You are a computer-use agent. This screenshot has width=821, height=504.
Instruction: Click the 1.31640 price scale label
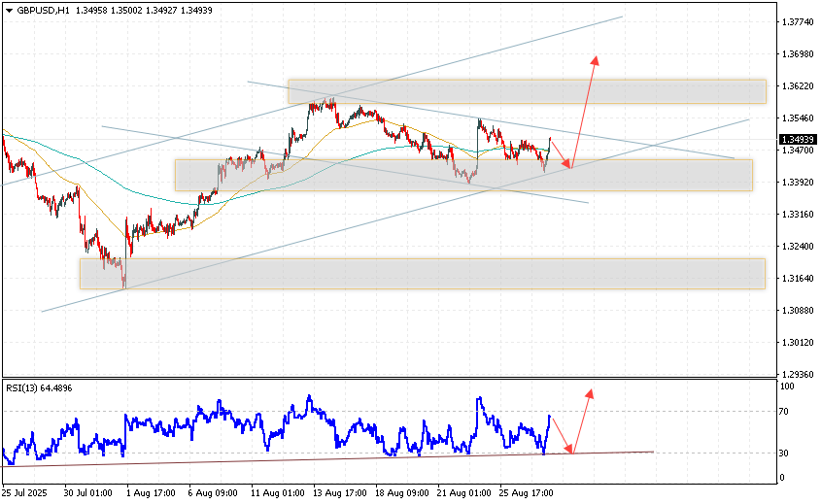tap(798, 279)
